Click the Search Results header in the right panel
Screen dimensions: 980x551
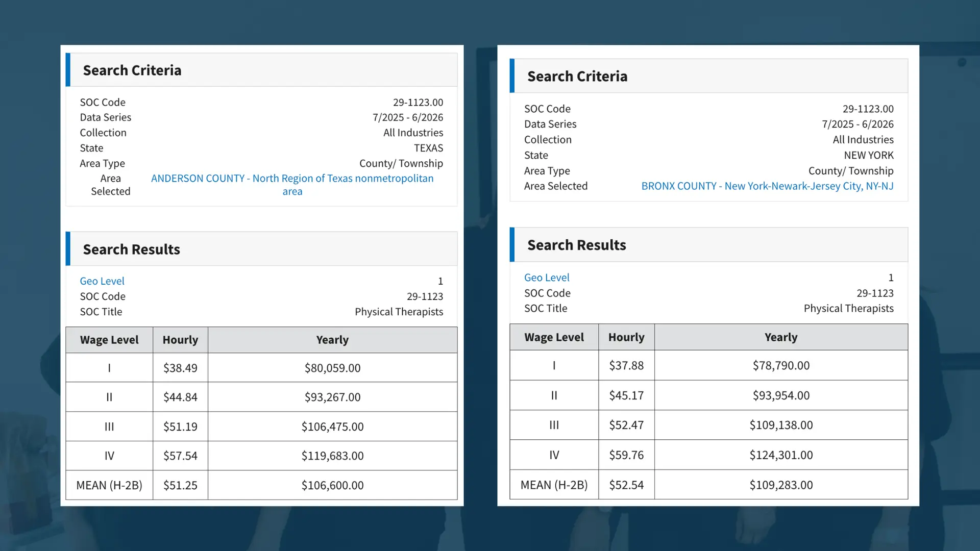point(576,245)
